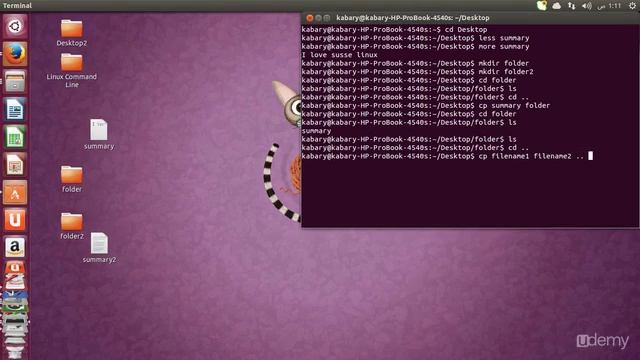640x360 pixels.
Task: Click the 'I love susse linux' output line
Action: 339,55
